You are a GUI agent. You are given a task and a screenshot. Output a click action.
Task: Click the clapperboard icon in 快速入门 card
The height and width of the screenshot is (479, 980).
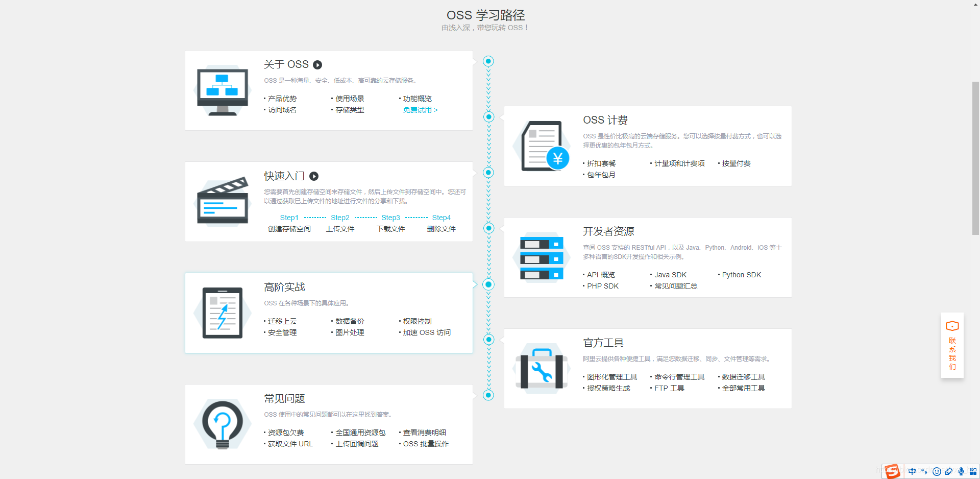222,201
